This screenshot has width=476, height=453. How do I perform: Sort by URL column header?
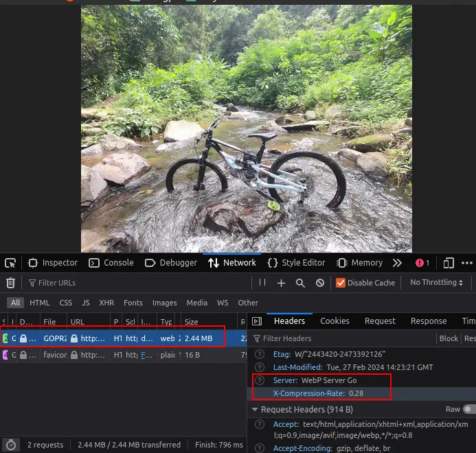(x=89, y=322)
